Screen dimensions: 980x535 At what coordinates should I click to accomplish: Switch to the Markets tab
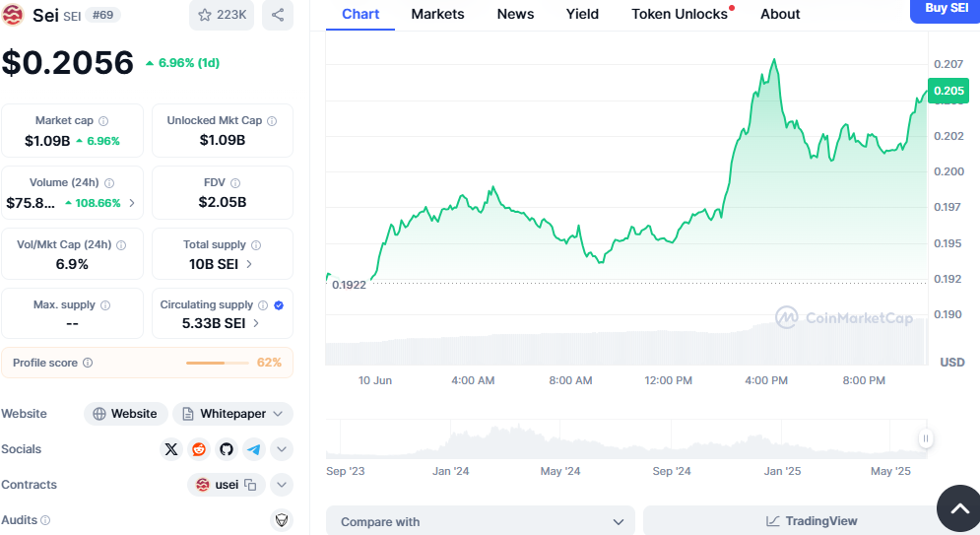[437, 14]
